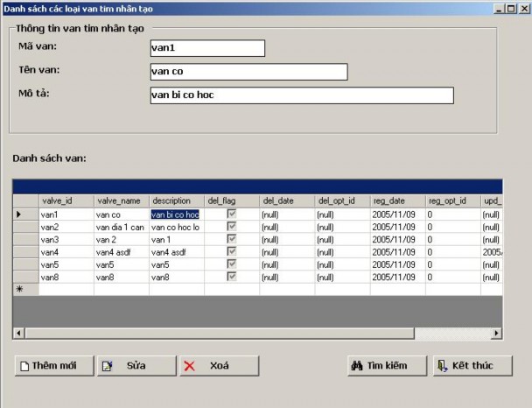Click the description column header
This screenshot has width=532, height=408.
coord(176,200)
